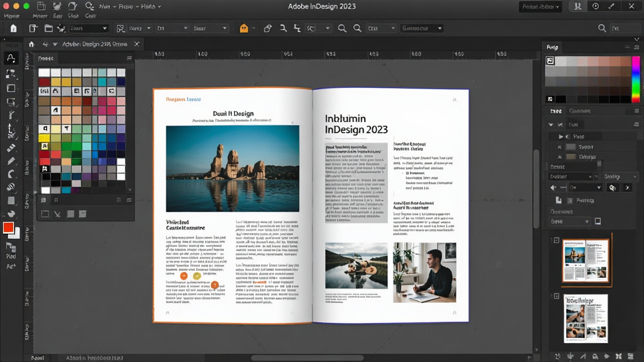The width and height of the screenshot is (644, 362).
Task: Click the new document icon beside home
Action: (x=33, y=28)
